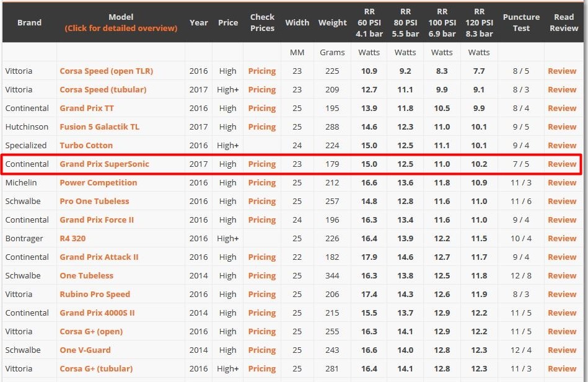Open Rubino Pro Speed model page
Image resolution: width=588 pixels, height=382 pixels.
[95, 294]
